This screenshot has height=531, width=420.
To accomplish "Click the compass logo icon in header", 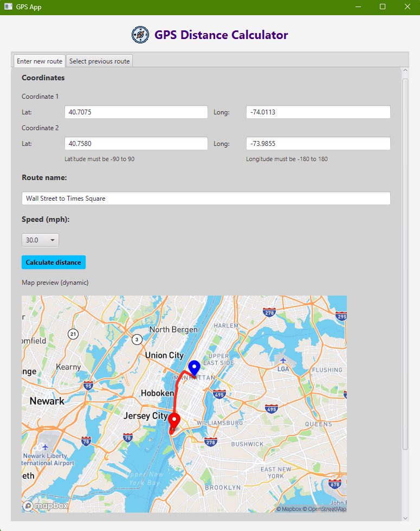I will (140, 35).
